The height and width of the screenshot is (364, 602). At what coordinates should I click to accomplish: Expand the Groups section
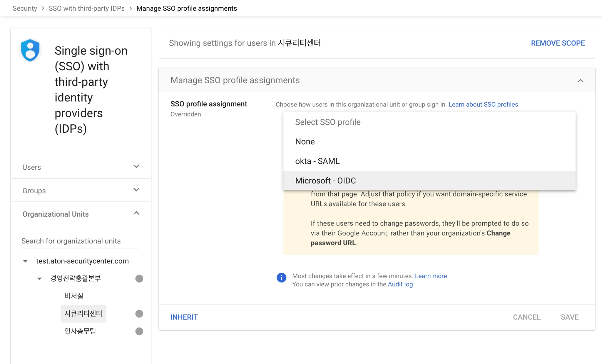pyautogui.click(x=136, y=190)
